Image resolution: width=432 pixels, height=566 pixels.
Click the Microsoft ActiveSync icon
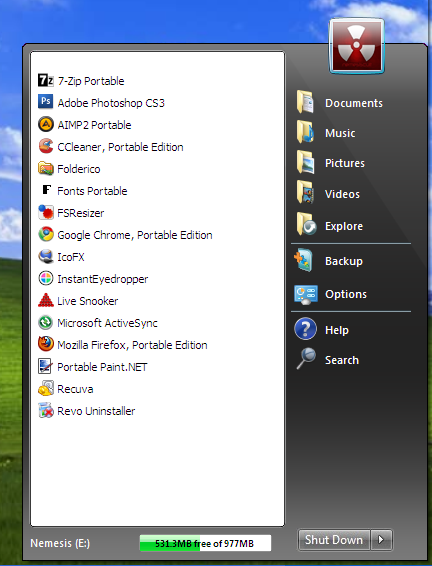click(x=46, y=322)
